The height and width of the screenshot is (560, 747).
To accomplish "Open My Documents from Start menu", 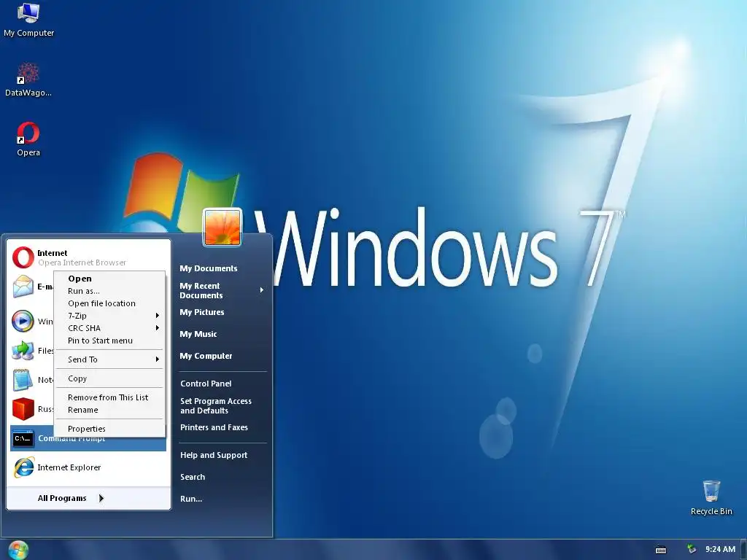I will (x=208, y=268).
